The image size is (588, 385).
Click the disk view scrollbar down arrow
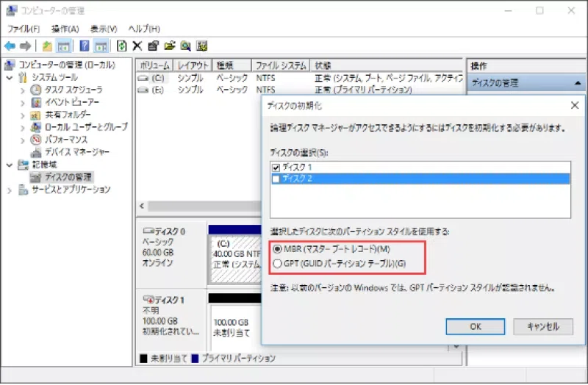tap(456, 347)
